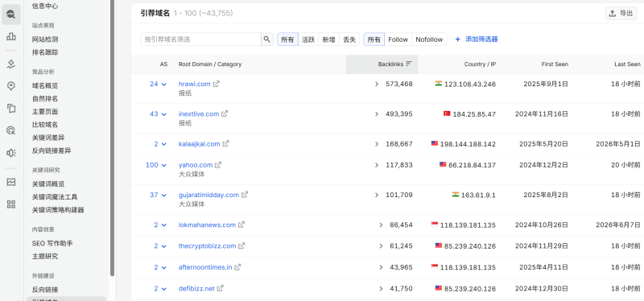This screenshot has height=301, width=644.
Task: Sort by the First Seen column header
Action: pos(555,64)
